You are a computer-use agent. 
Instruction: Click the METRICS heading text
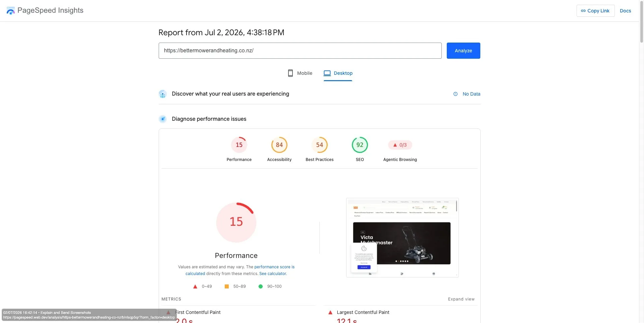click(171, 299)
